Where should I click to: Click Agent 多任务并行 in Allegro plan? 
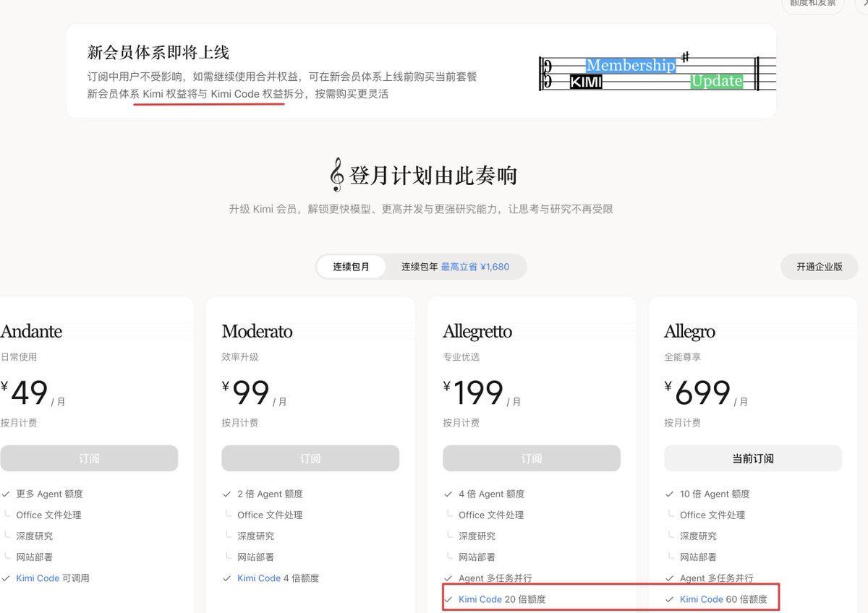pos(717,578)
